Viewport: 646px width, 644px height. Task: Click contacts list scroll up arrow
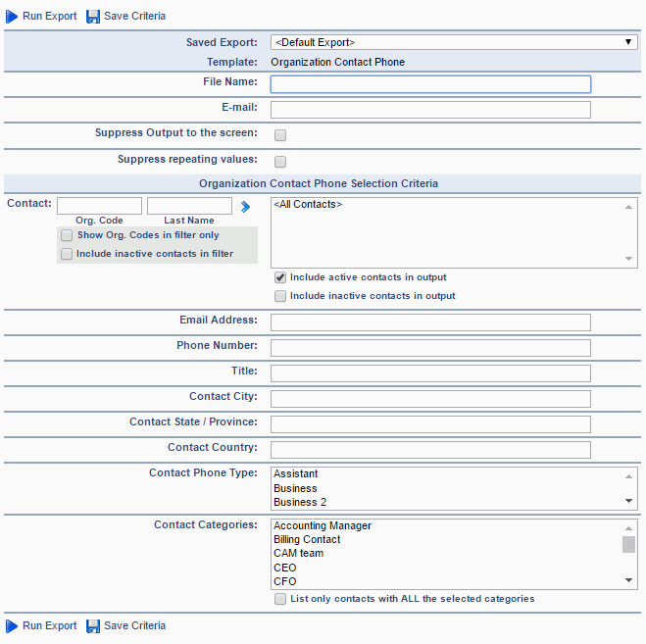(x=628, y=207)
